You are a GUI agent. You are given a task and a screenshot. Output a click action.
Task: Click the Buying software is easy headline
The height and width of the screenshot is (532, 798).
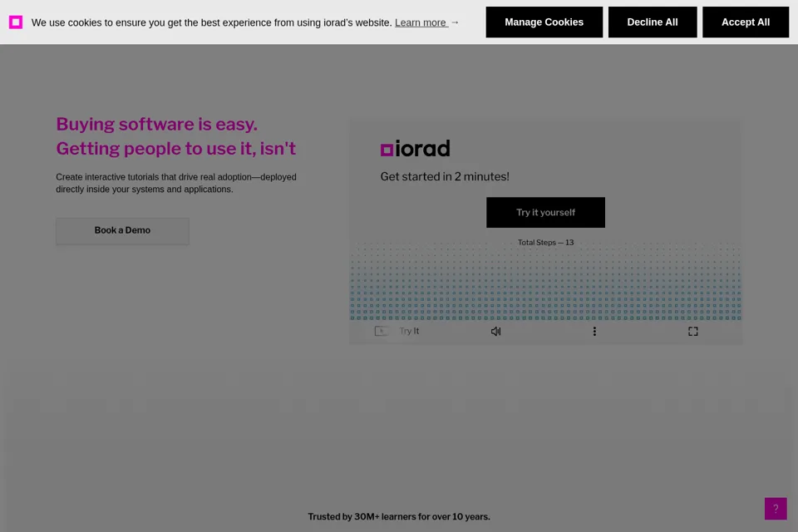click(x=157, y=124)
